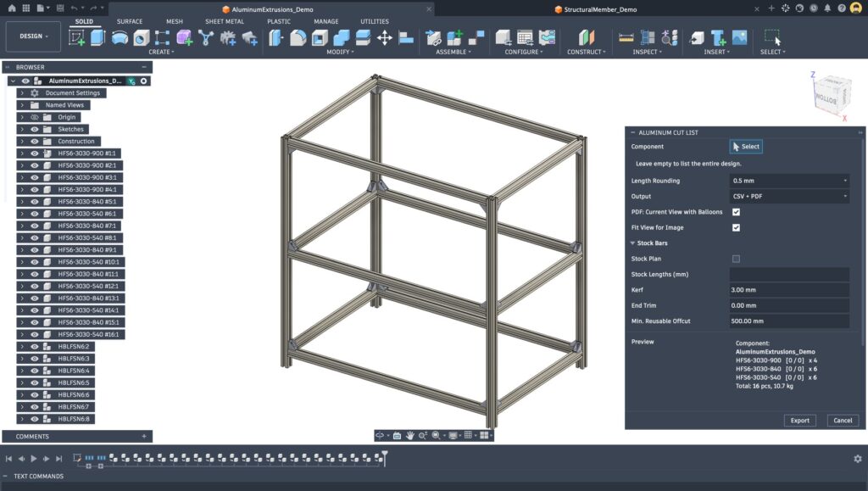The width and height of the screenshot is (868, 491).
Task: Click the Create Sketch tool icon
Action: pyautogui.click(x=76, y=37)
